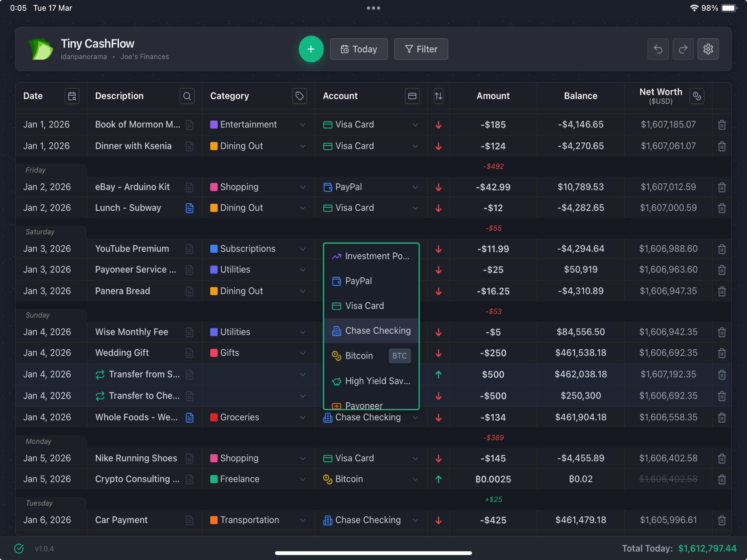Click the Tiny CashFlow app logo
The image size is (747, 560).
[40, 49]
